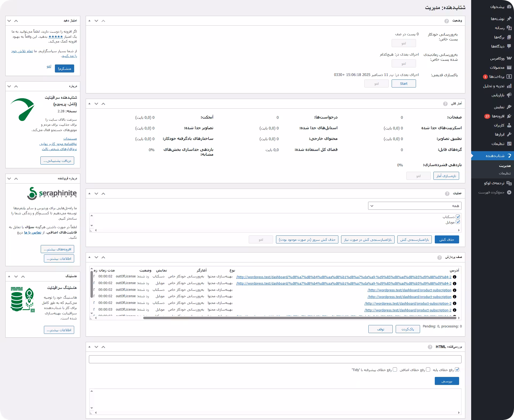Click the حذف کش button
514x420 pixels.
click(x=447, y=239)
